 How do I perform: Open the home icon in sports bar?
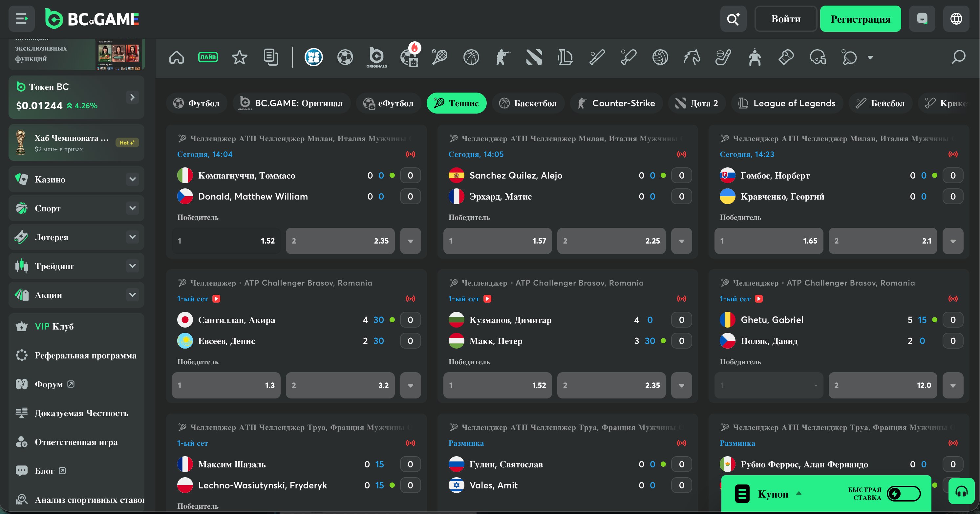point(177,57)
